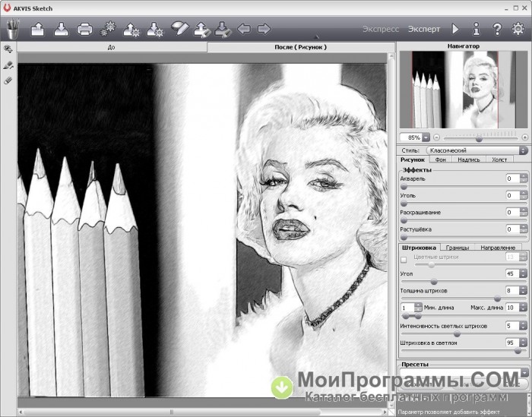
Task: Save presets with the download-gear icon
Action: coord(155,30)
